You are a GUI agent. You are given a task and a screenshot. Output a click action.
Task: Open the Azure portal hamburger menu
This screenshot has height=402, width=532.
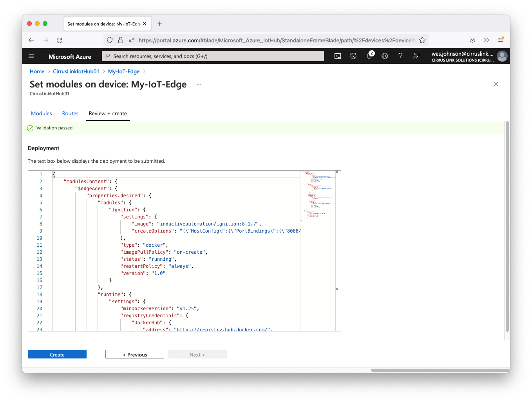32,56
